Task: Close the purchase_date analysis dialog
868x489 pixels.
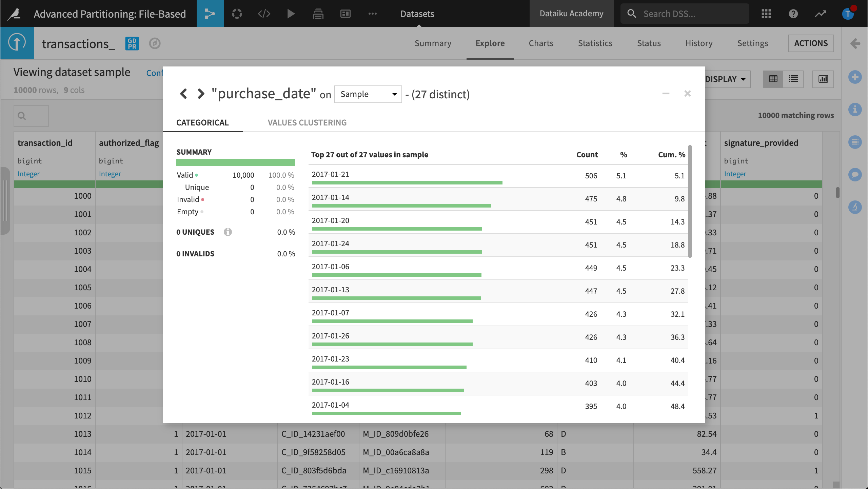Action: tap(688, 93)
